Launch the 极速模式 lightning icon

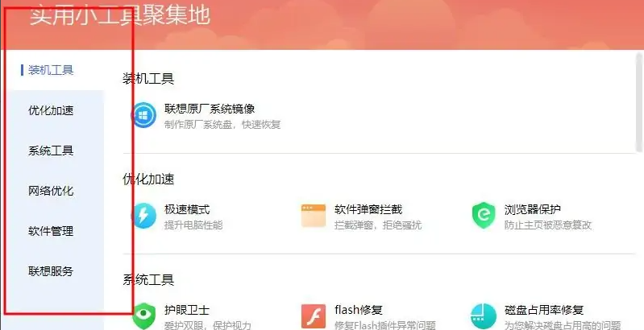pyautogui.click(x=143, y=216)
